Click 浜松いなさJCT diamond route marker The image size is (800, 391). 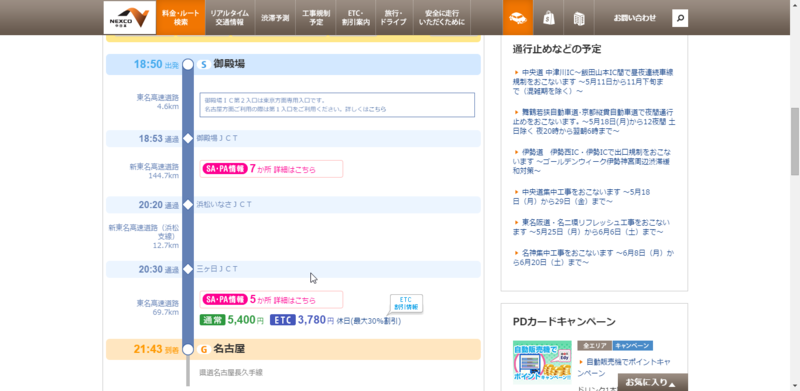pos(188,205)
